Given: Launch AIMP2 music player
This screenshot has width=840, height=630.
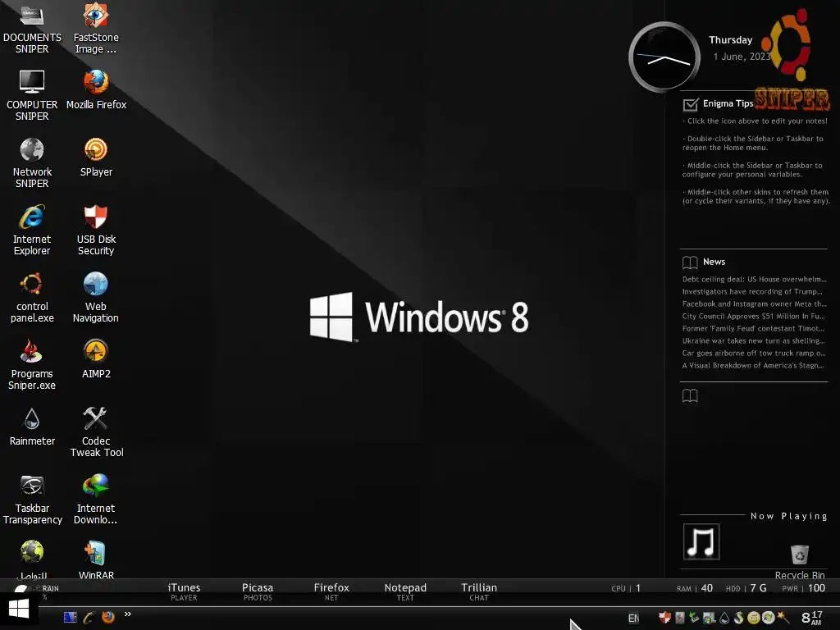Looking at the screenshot, I should (96, 358).
